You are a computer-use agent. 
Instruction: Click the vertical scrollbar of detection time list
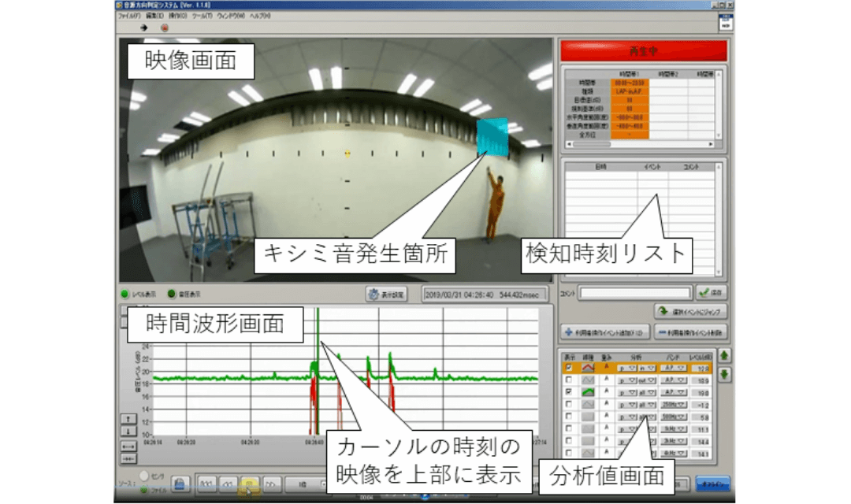[719, 220]
